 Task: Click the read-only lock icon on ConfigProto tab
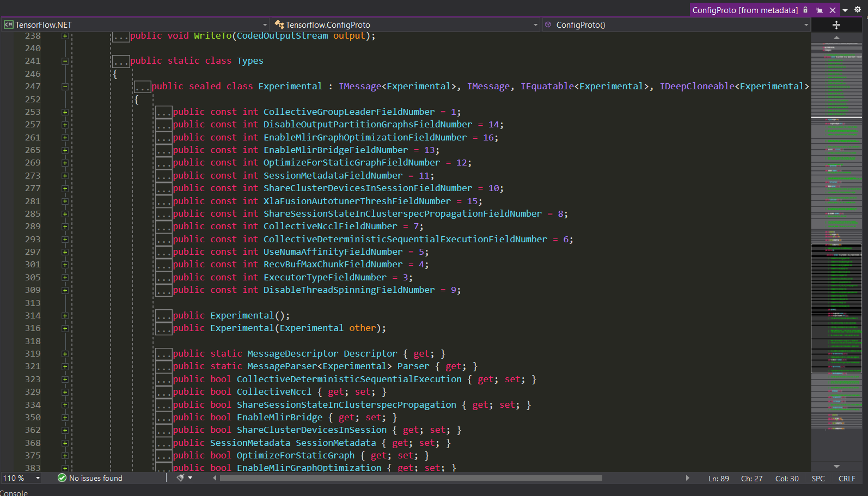805,10
